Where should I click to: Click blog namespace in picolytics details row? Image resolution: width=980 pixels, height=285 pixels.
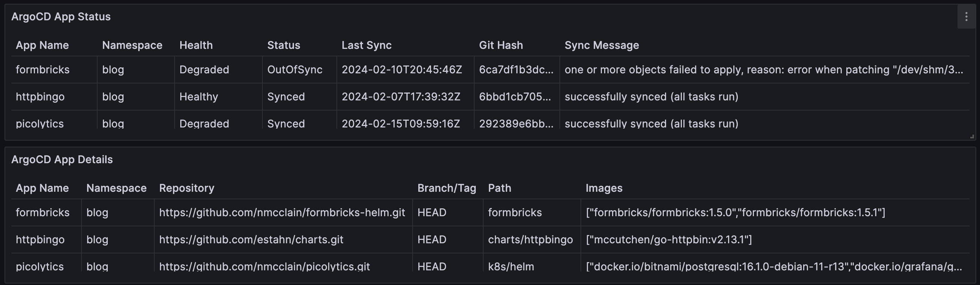97,266
